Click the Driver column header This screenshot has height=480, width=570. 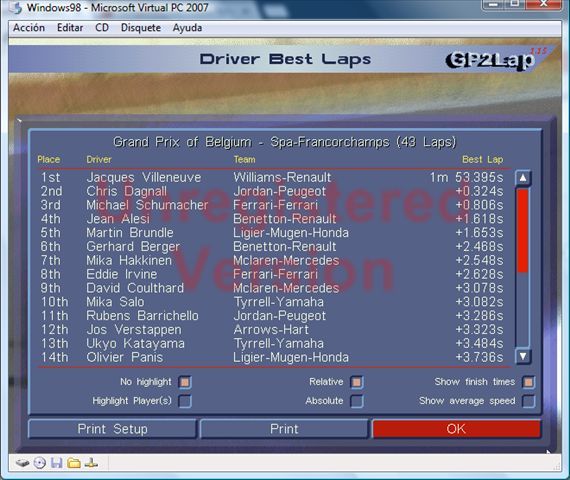[x=99, y=160]
